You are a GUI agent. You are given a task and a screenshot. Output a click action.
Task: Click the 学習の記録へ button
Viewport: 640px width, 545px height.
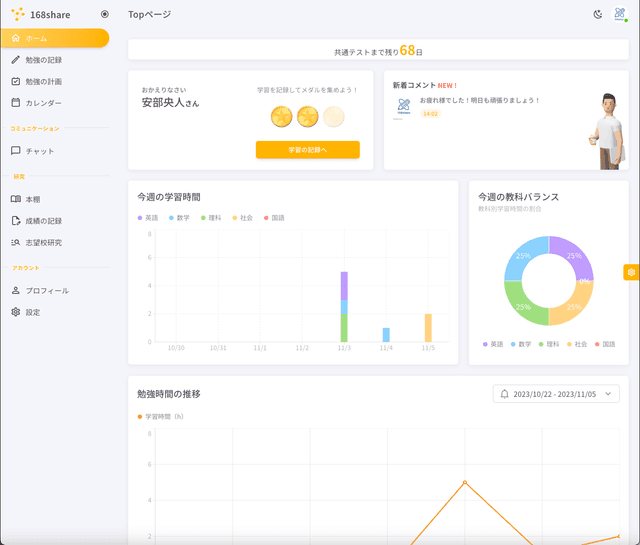pyautogui.click(x=308, y=150)
